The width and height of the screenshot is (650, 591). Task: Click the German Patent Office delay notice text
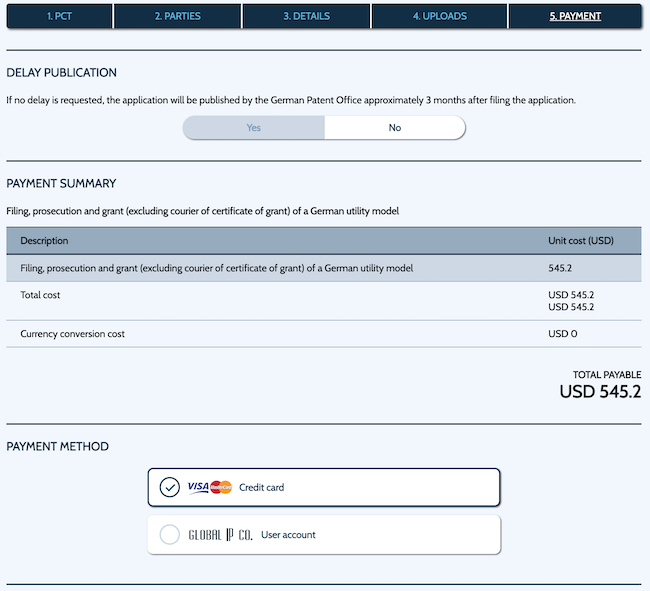(x=291, y=100)
